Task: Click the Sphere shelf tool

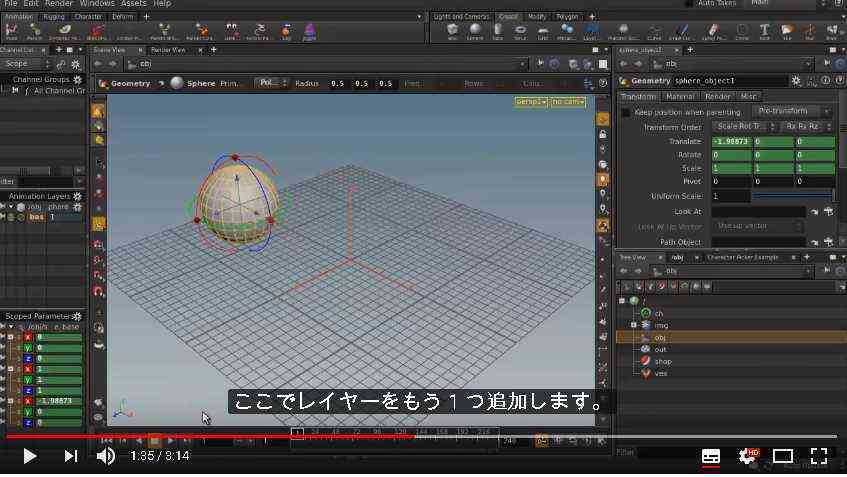Action: pyautogui.click(x=475, y=32)
